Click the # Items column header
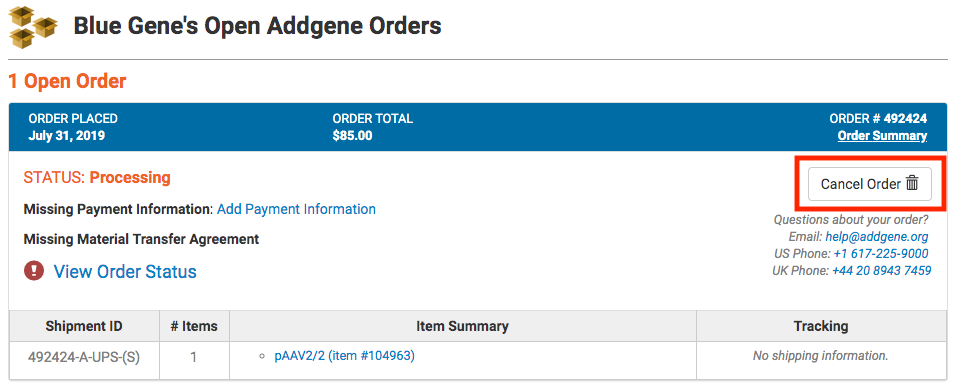The width and height of the screenshot is (953, 390). tap(194, 326)
